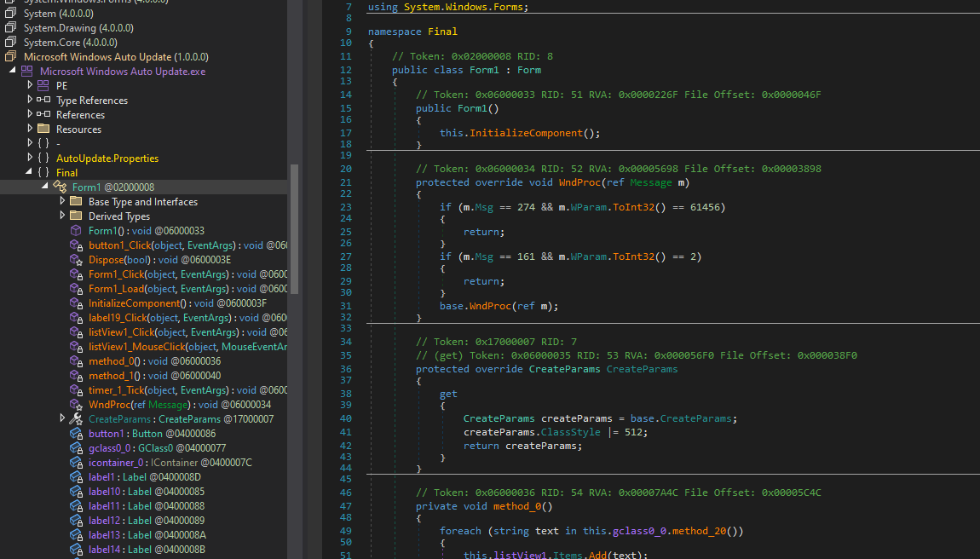Click the wrench icon beside CreateParams property
Image resolution: width=980 pixels, height=559 pixels.
coord(76,419)
